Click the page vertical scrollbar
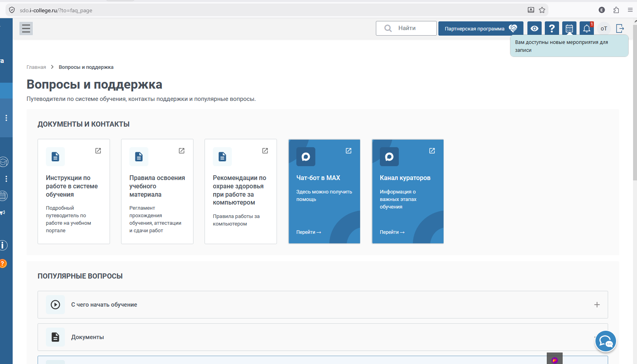637x364 pixels. pos(635,103)
